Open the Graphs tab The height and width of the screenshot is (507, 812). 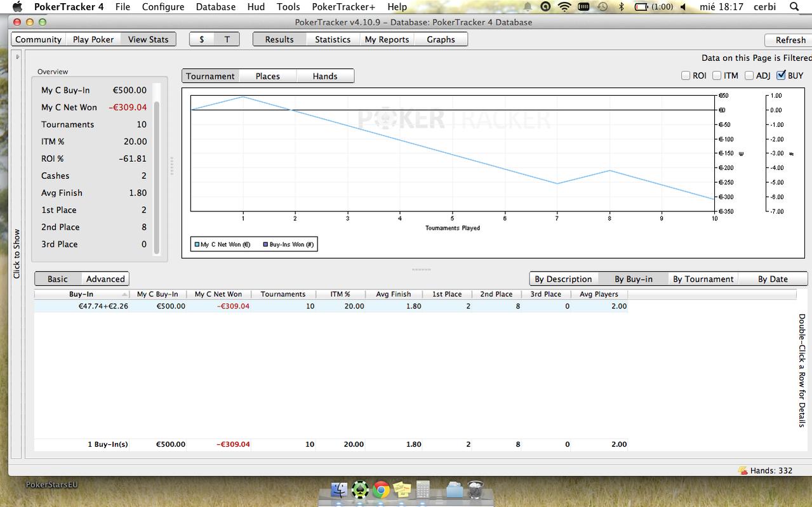pos(441,39)
